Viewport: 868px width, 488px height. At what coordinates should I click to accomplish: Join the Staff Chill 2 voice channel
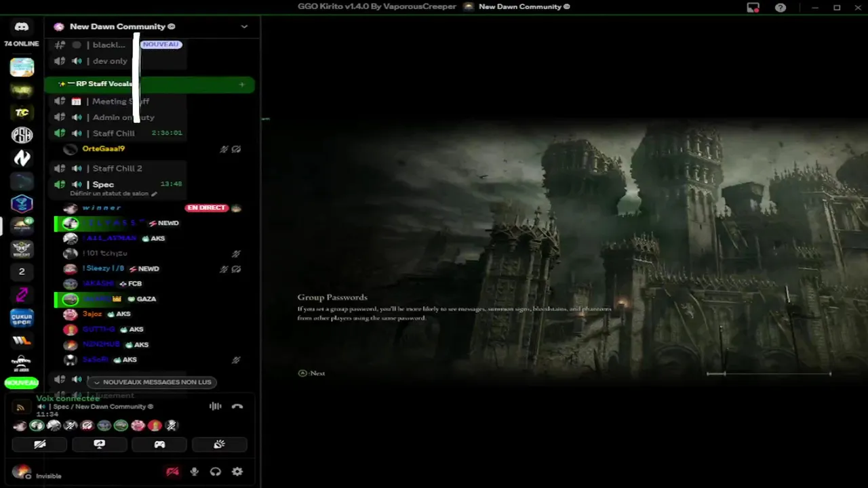coord(119,169)
